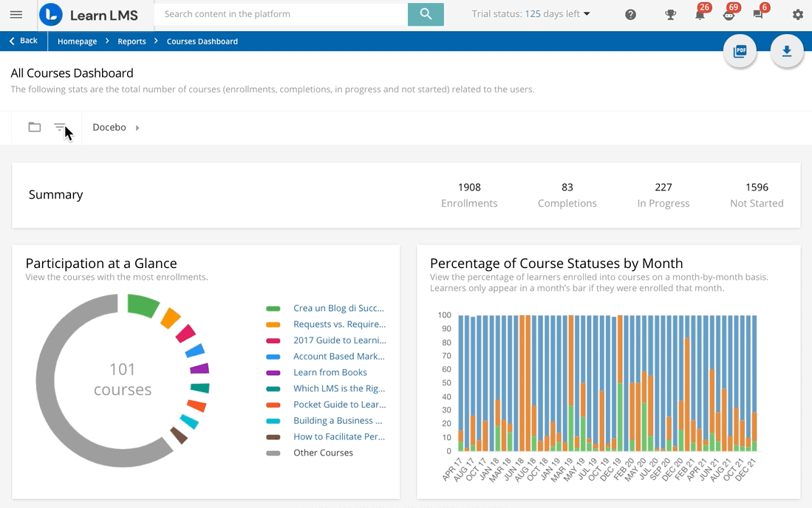812x508 pixels.
Task: Expand the Trial status dropdown
Action: 531,14
